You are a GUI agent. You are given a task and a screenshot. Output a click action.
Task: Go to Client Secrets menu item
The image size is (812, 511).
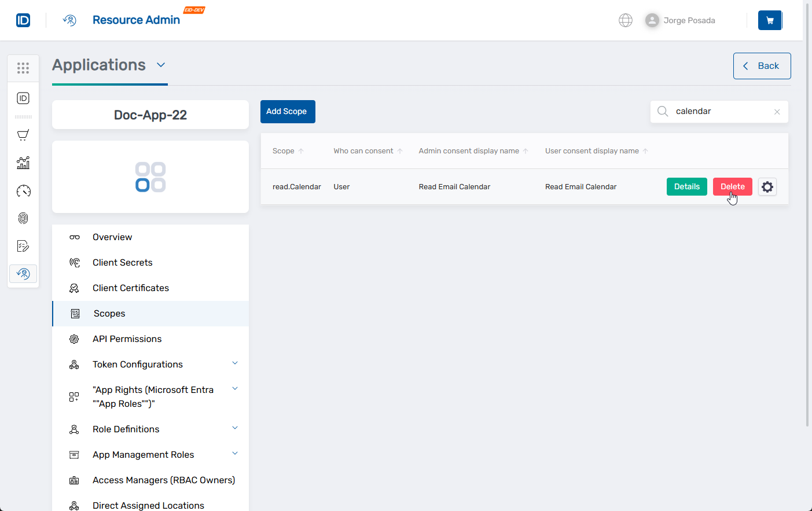tap(122, 263)
